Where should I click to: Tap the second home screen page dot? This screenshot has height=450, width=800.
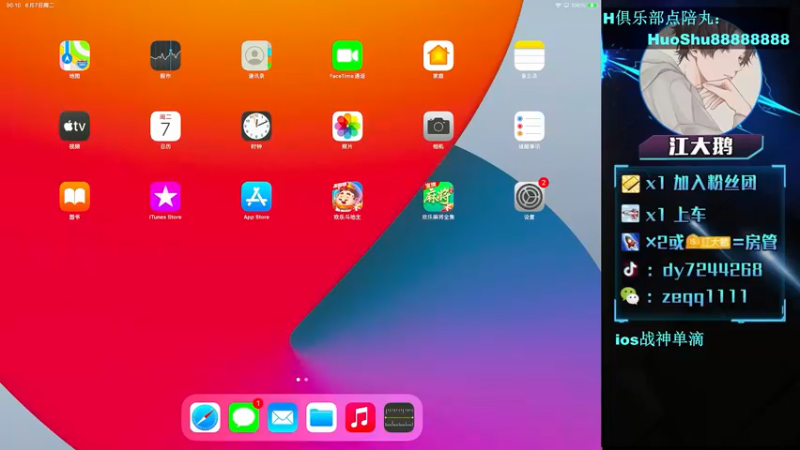coord(306,380)
